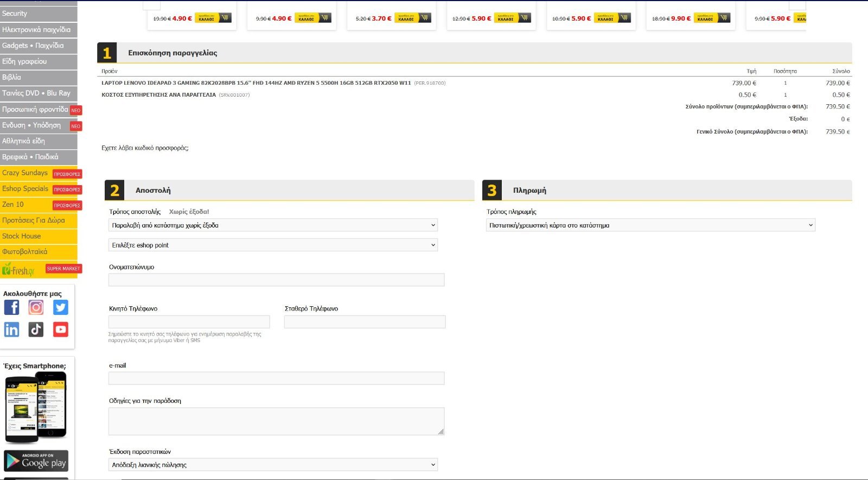Open the Έκδοση παραστατικών dropdown

(273, 465)
